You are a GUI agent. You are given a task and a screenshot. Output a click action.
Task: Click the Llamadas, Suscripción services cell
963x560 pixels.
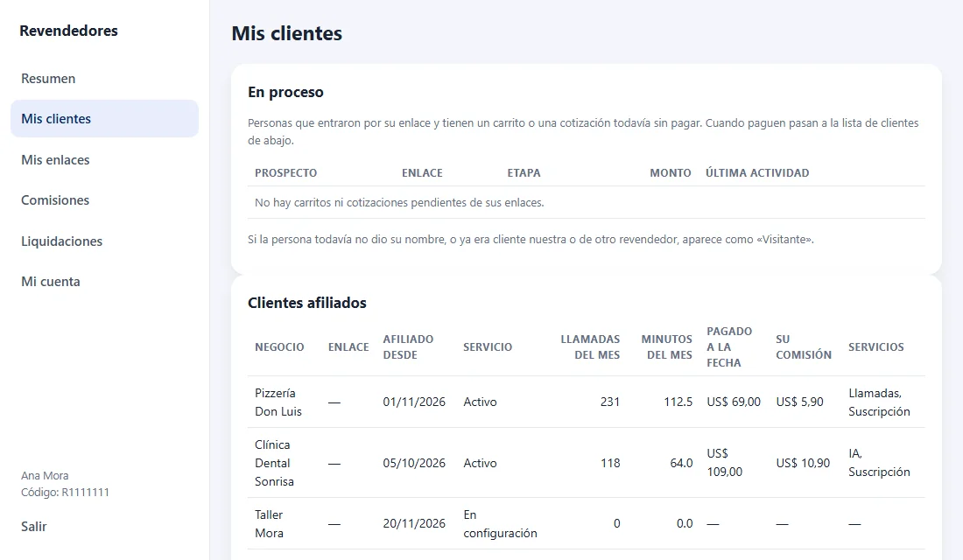879,402
